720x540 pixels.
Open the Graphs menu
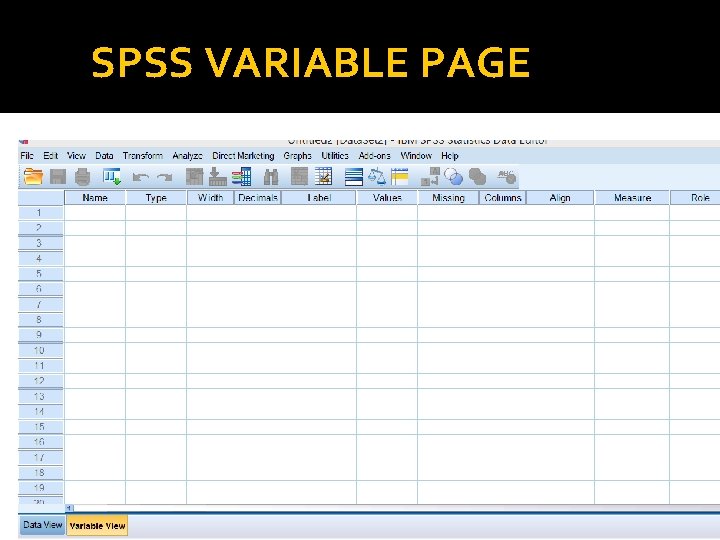[x=298, y=156]
